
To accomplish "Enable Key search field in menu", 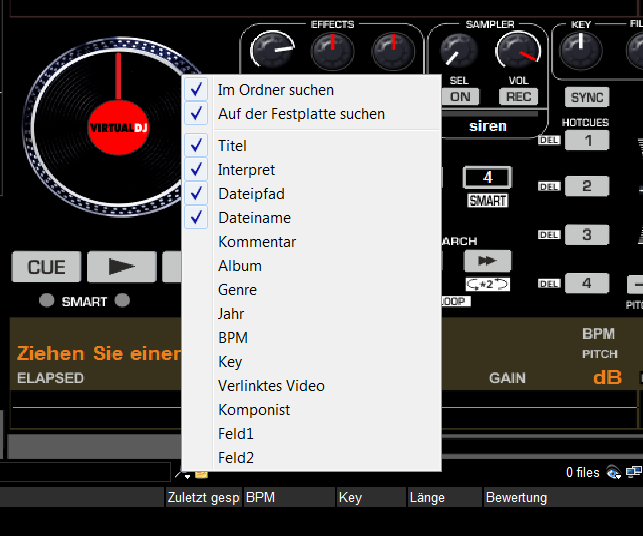I will coord(311,362).
